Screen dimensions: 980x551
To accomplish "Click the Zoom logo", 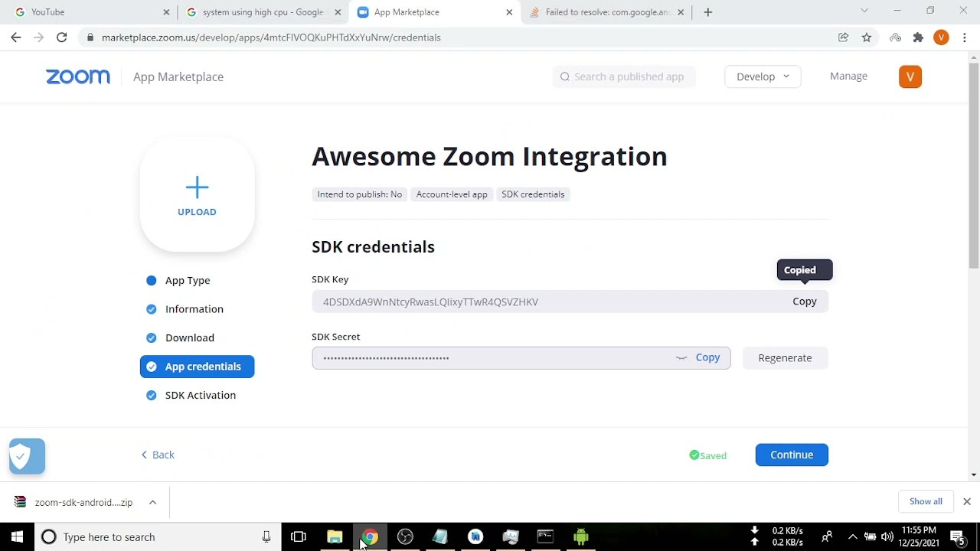I will (78, 77).
